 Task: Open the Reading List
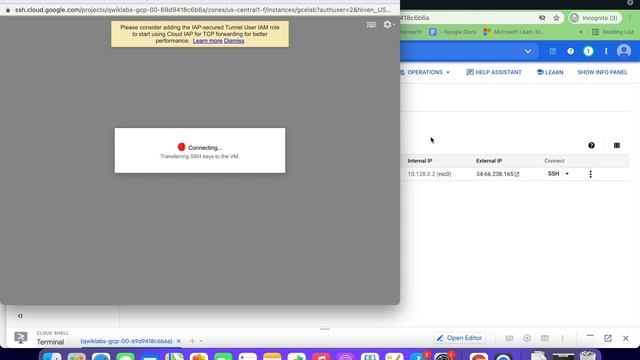tap(613, 32)
